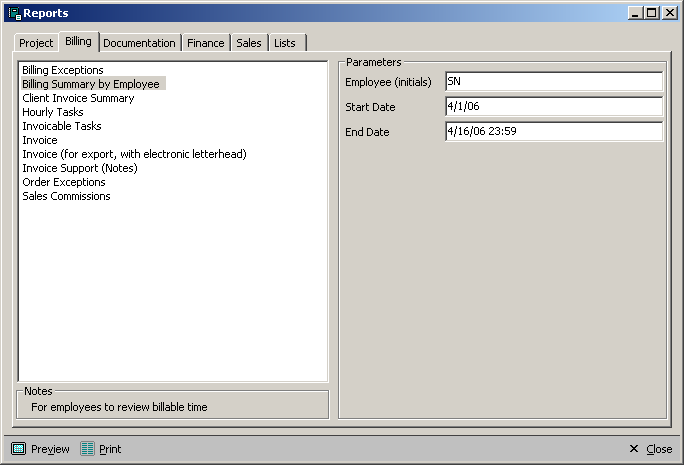Select Hourly Tasks report

point(53,112)
